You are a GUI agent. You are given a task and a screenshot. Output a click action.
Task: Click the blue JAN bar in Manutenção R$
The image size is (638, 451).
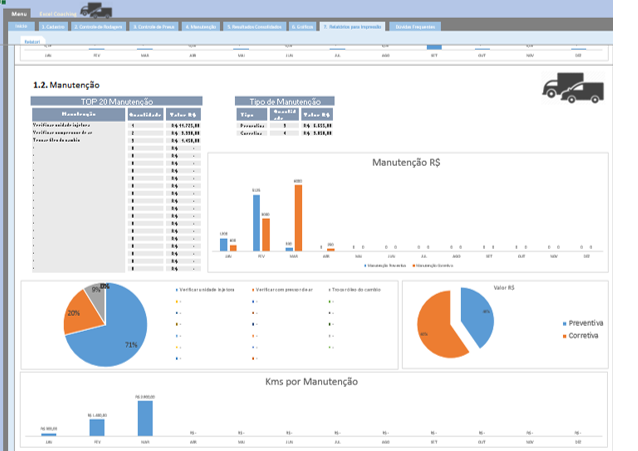pyautogui.click(x=223, y=245)
